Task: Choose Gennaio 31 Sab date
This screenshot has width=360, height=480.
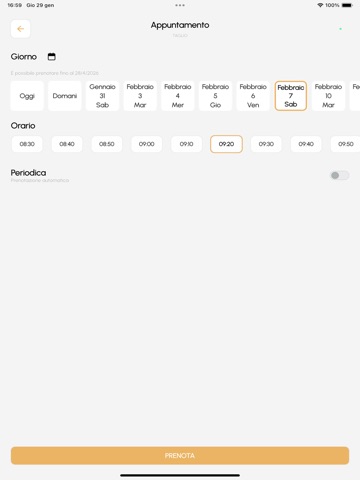Action: pos(102,96)
